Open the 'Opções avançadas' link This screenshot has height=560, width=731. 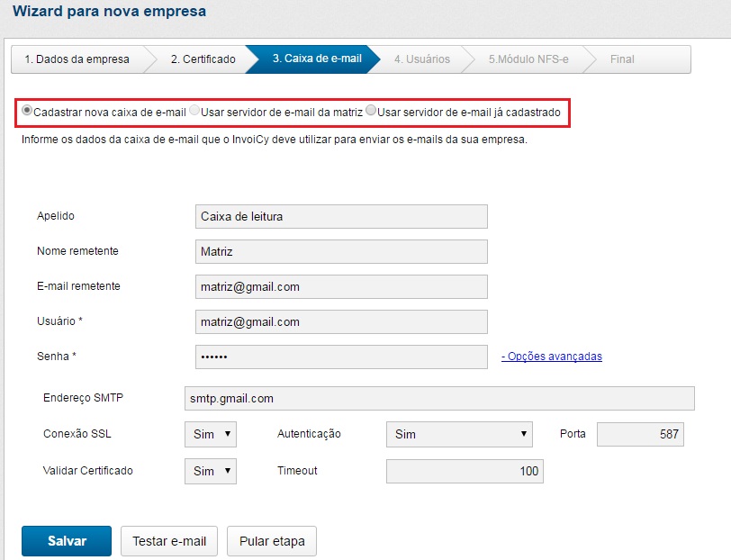(x=552, y=357)
